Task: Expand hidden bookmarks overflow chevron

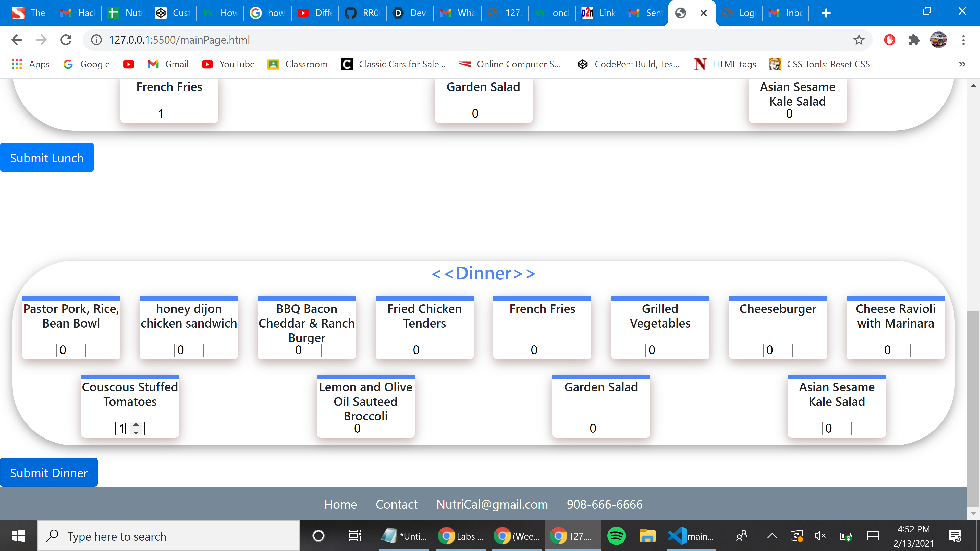Action: (962, 64)
